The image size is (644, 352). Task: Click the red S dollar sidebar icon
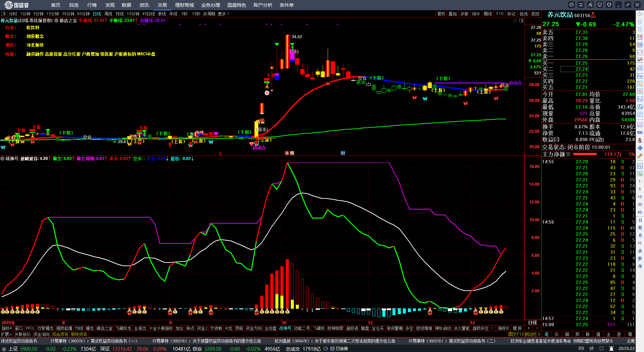[640, 140]
